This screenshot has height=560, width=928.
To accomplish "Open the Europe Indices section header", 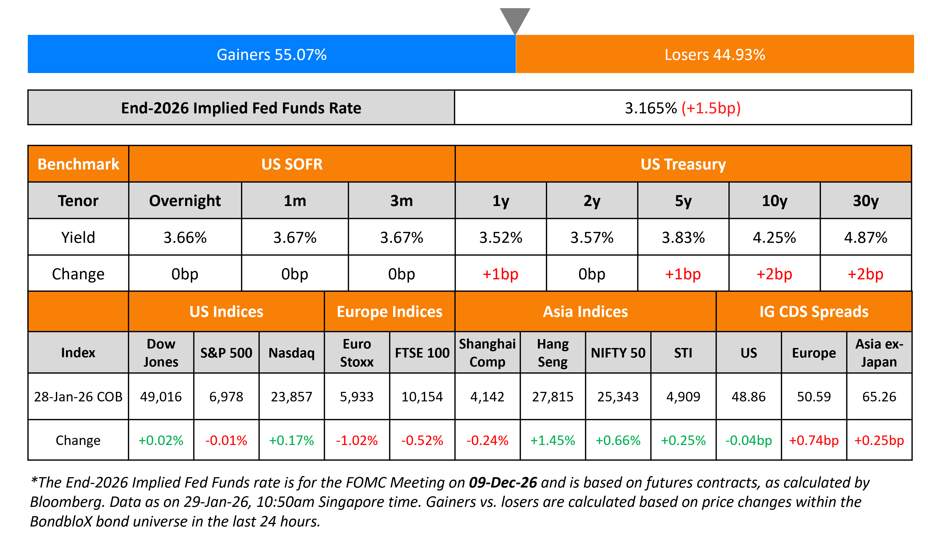I will (389, 312).
